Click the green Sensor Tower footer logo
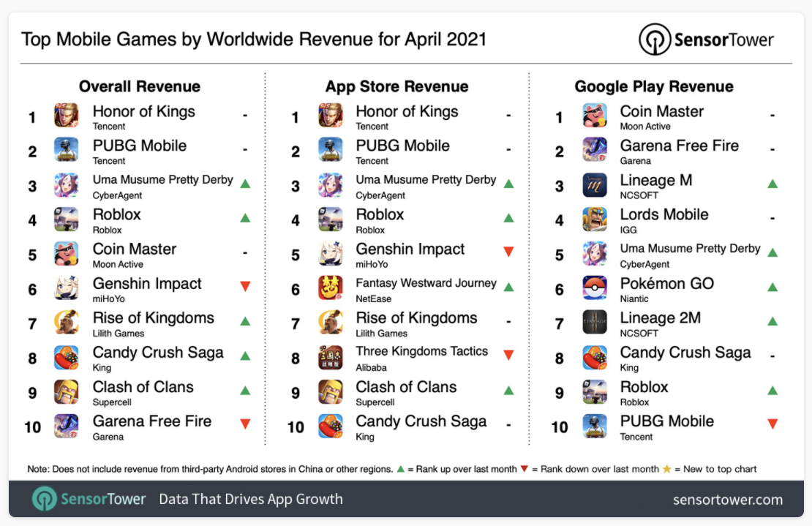Screen dimensions: 812x526 click(x=89, y=498)
